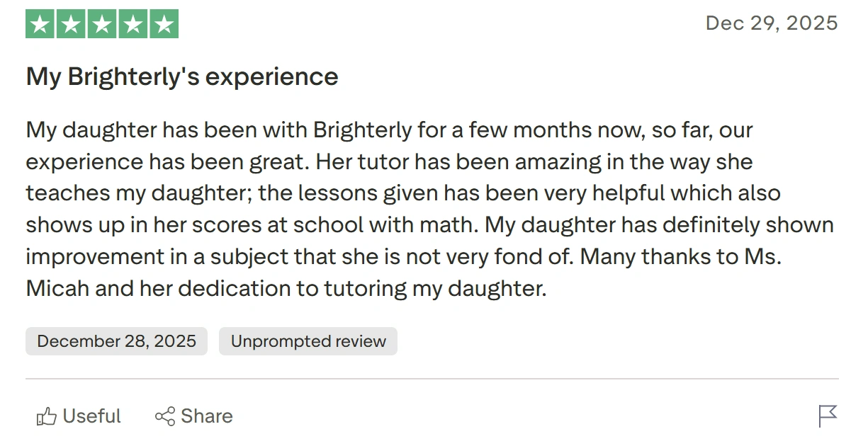Flag this review using the flag icon
Screen dimensions: 868x446
click(828, 416)
